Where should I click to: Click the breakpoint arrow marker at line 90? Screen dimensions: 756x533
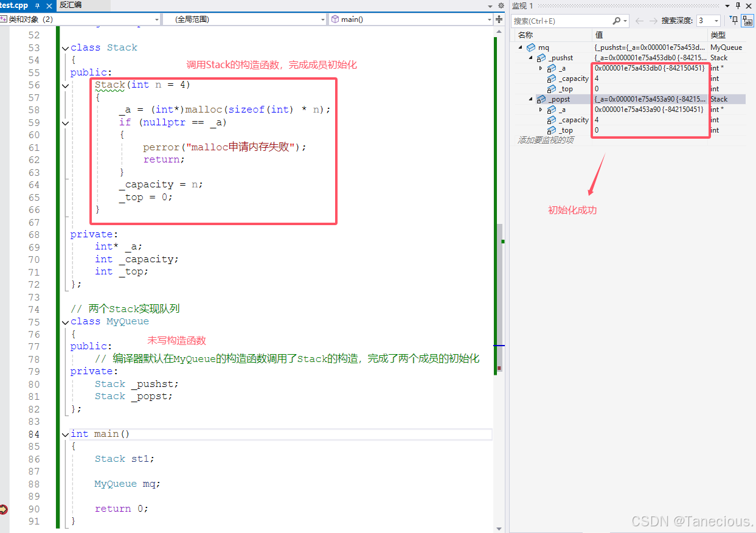(x=4, y=509)
